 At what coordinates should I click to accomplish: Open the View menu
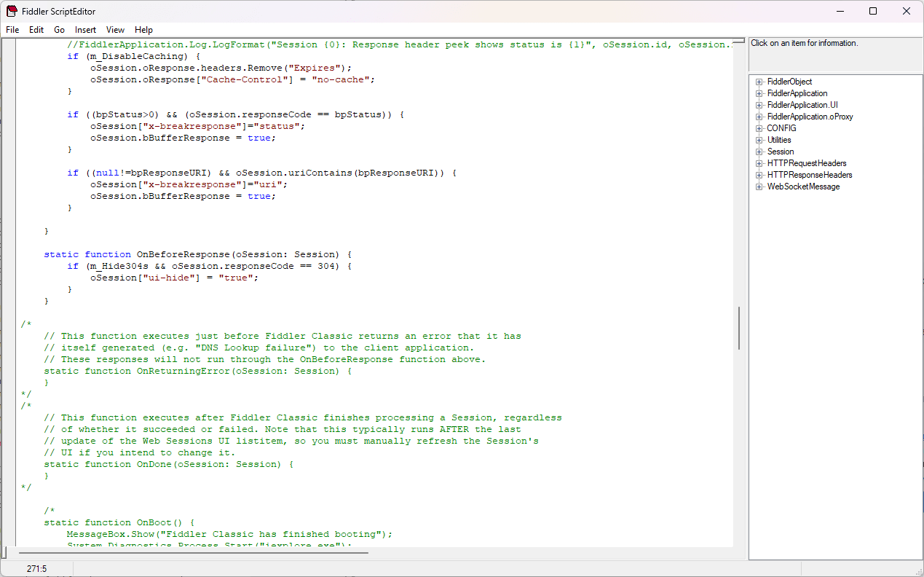coord(115,30)
